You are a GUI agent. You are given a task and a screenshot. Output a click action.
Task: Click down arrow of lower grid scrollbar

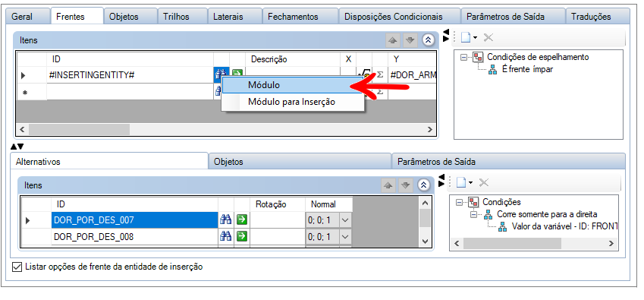[425, 242]
